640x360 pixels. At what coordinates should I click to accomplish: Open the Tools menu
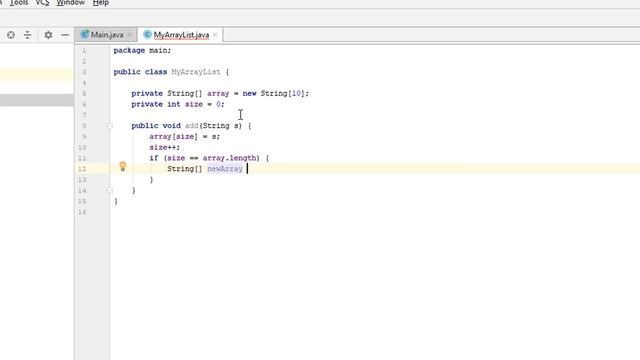coord(19,3)
